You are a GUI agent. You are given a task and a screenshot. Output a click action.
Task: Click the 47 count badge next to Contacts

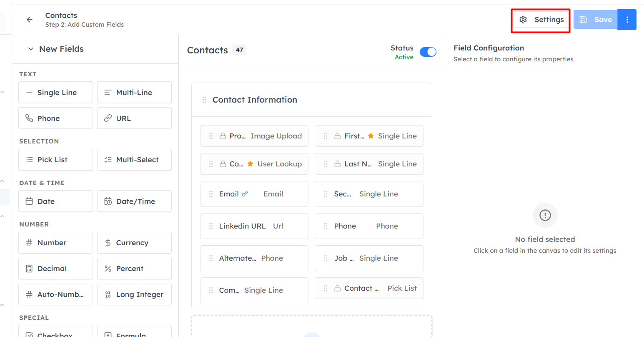pos(239,50)
